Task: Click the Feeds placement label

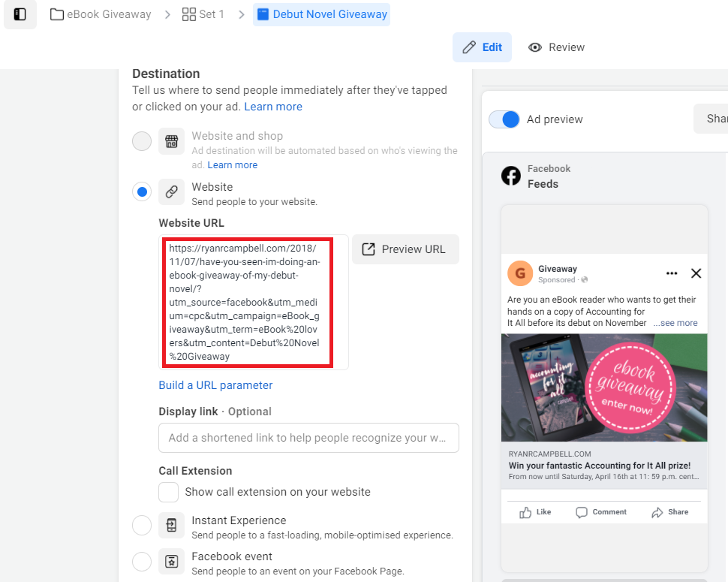Action: (x=543, y=184)
